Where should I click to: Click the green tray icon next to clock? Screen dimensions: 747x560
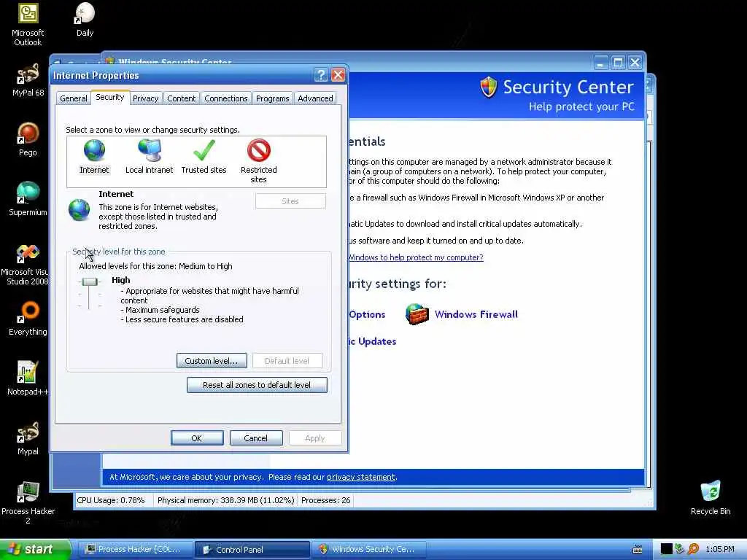[x=680, y=549]
